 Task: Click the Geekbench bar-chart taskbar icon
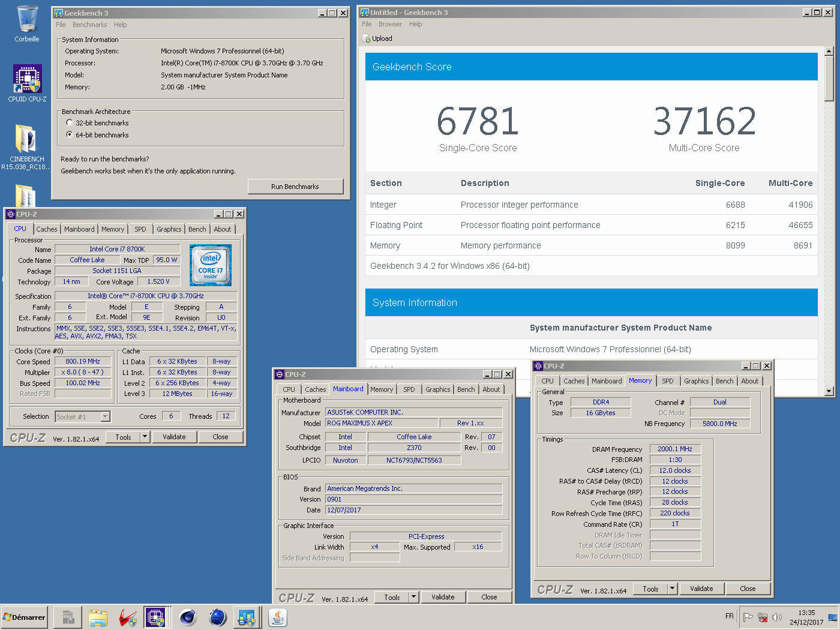pyautogui.click(x=247, y=617)
